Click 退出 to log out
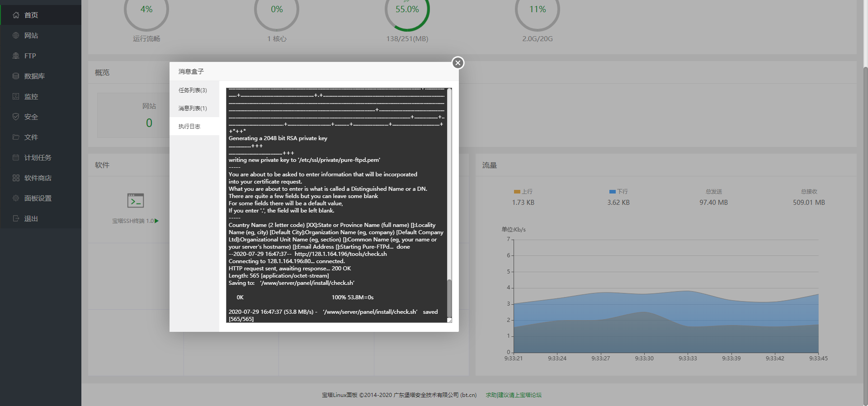Viewport: 868px width, 406px height. (x=41, y=218)
